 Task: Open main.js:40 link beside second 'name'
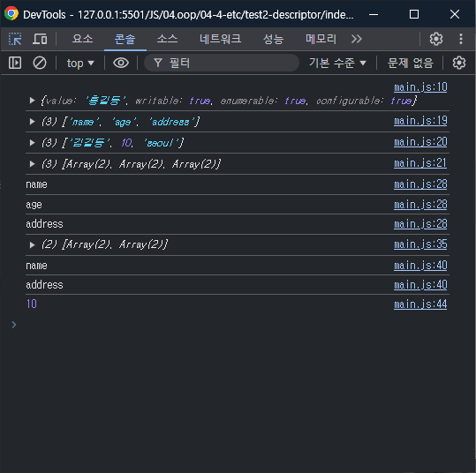(x=420, y=266)
